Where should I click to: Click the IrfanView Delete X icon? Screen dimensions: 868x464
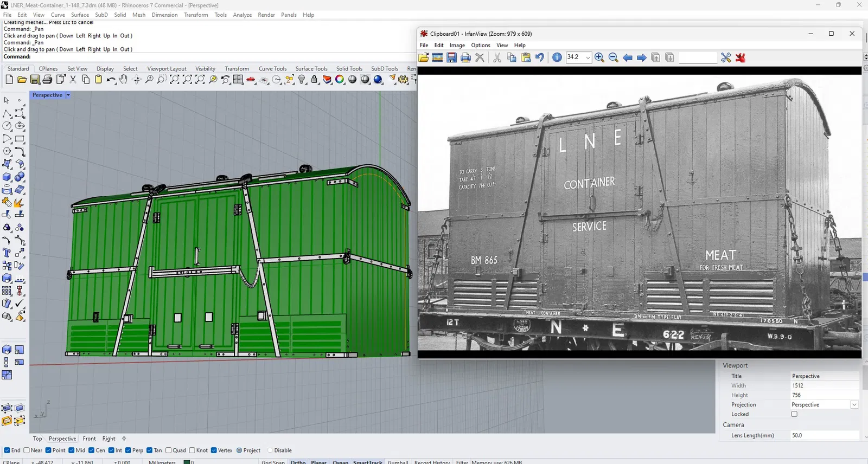[x=480, y=57]
